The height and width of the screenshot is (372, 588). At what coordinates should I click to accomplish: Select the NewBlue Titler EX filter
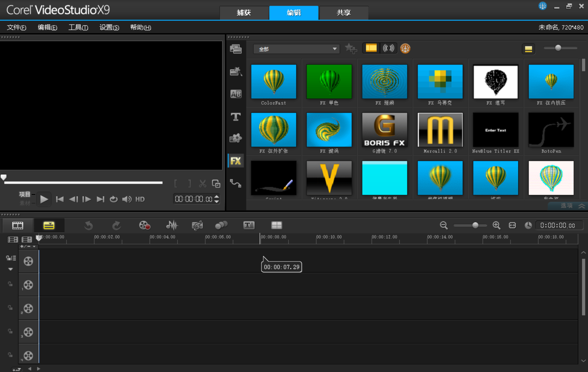point(495,130)
